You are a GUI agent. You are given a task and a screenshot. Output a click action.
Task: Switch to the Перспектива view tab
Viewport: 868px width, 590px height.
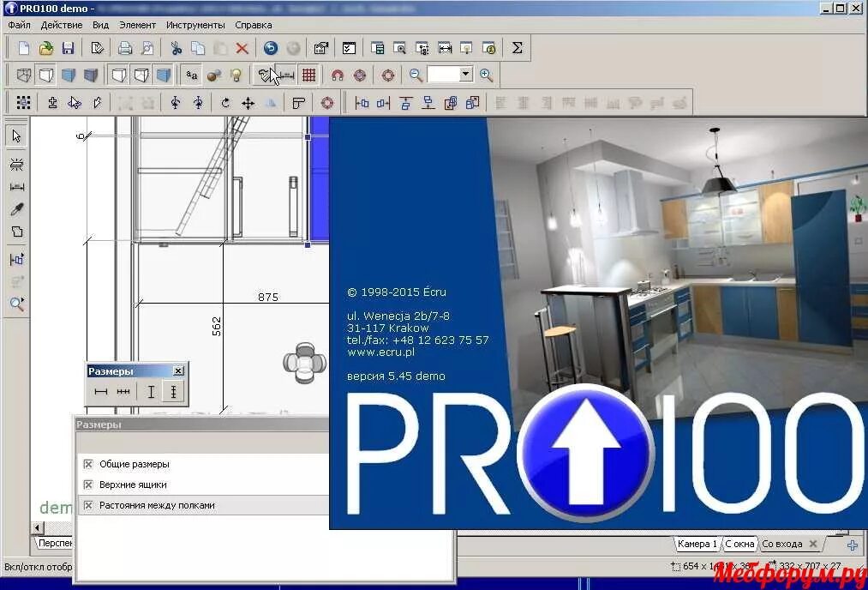tap(54, 544)
